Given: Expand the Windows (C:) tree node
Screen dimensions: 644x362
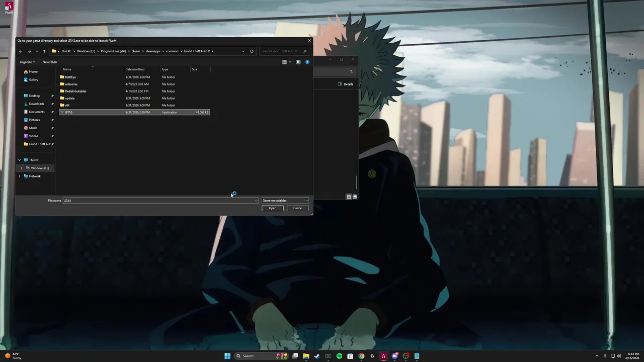Looking at the screenshot, I should point(22,168).
